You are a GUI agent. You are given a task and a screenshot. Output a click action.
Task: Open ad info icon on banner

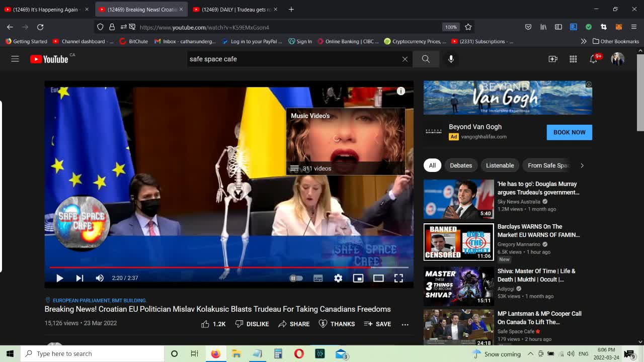[x=589, y=84]
